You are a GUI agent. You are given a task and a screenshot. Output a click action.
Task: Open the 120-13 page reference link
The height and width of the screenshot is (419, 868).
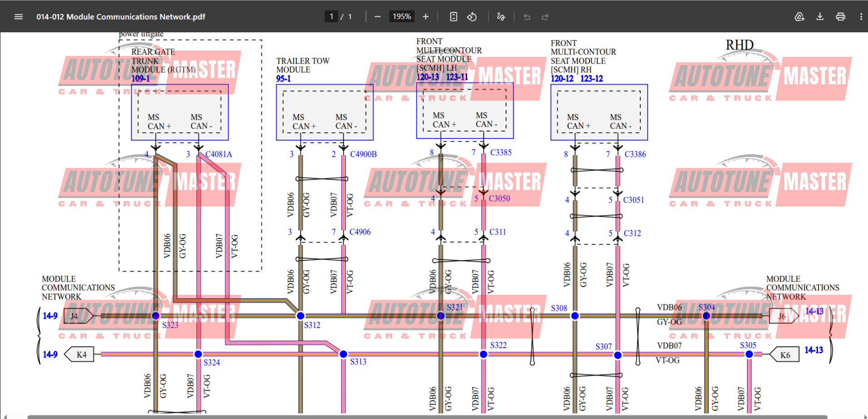click(428, 77)
